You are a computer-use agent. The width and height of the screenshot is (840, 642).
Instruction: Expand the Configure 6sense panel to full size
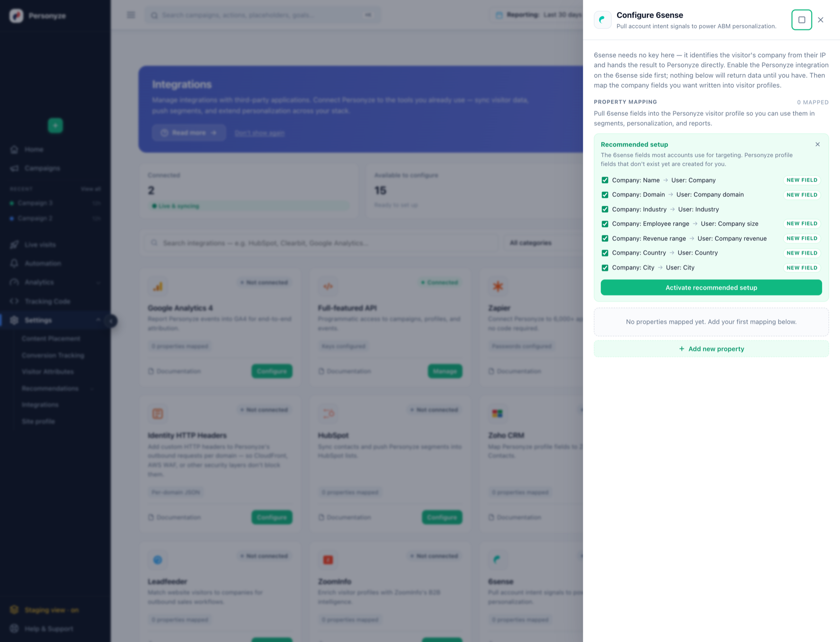[x=801, y=20]
